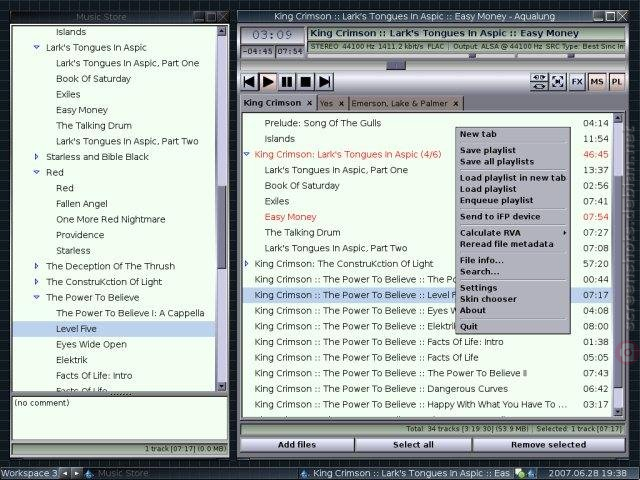This screenshot has width=640, height=480.
Task: Start playback with the Play button
Action: [268, 82]
